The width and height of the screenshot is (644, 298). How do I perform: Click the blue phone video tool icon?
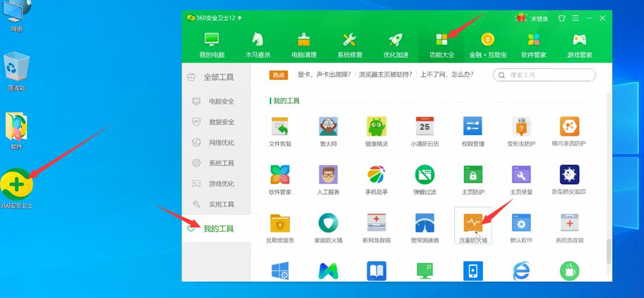[473, 271]
